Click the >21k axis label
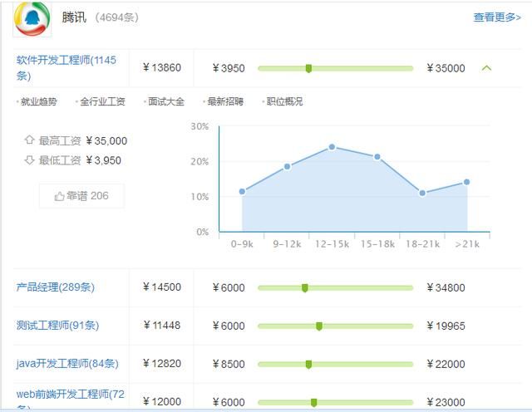 pyautogui.click(x=467, y=244)
